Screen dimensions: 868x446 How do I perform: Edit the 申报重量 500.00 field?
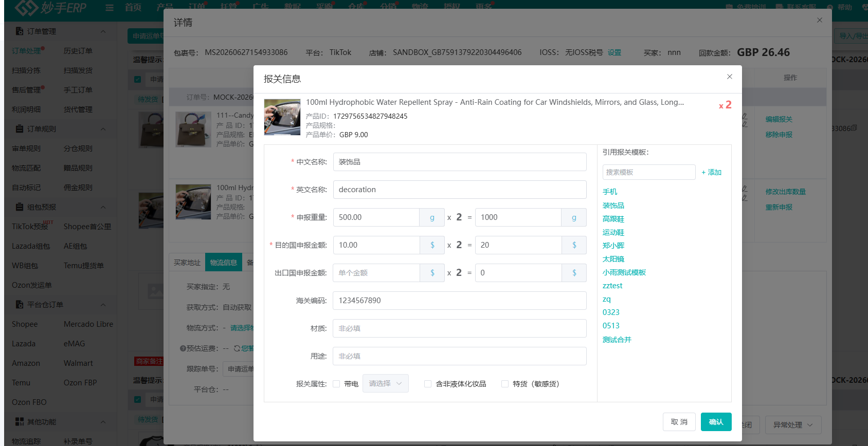pyautogui.click(x=376, y=217)
